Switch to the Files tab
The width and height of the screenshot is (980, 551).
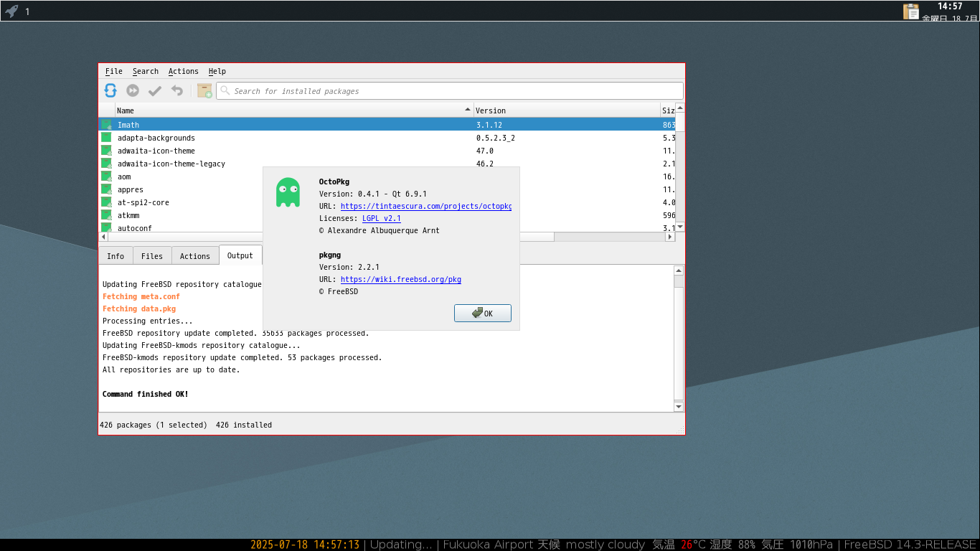pos(151,256)
